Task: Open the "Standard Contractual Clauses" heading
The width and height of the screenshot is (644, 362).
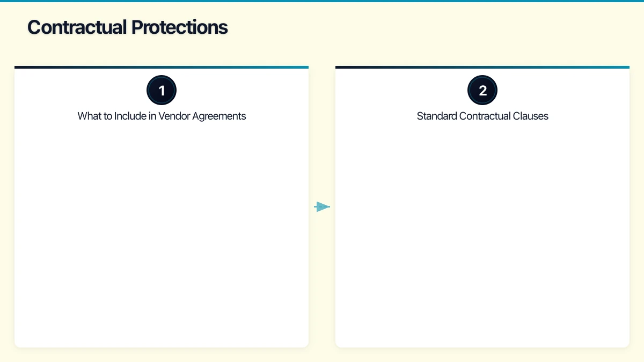Action: click(482, 116)
